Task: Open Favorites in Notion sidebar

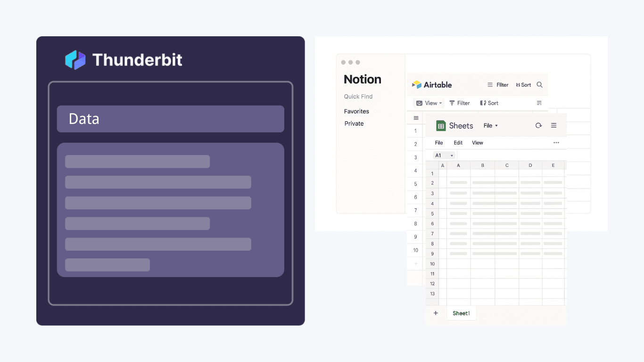Action: click(356, 112)
